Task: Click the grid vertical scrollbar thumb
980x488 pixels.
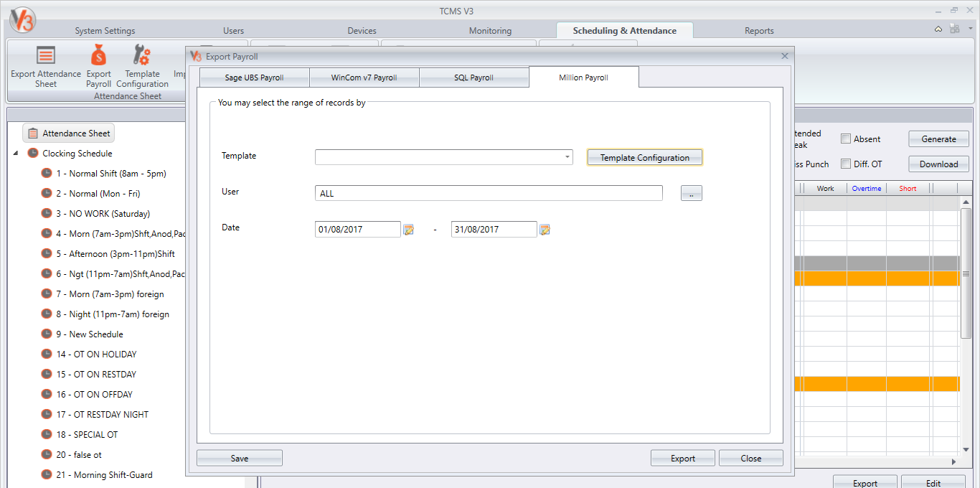Action: 966,273
